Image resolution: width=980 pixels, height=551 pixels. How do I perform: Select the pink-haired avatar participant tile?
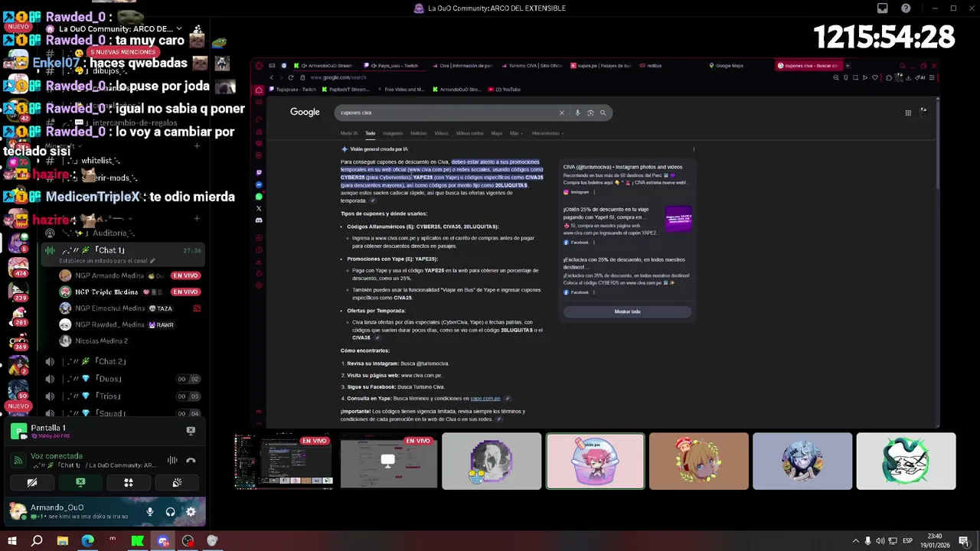coord(596,461)
